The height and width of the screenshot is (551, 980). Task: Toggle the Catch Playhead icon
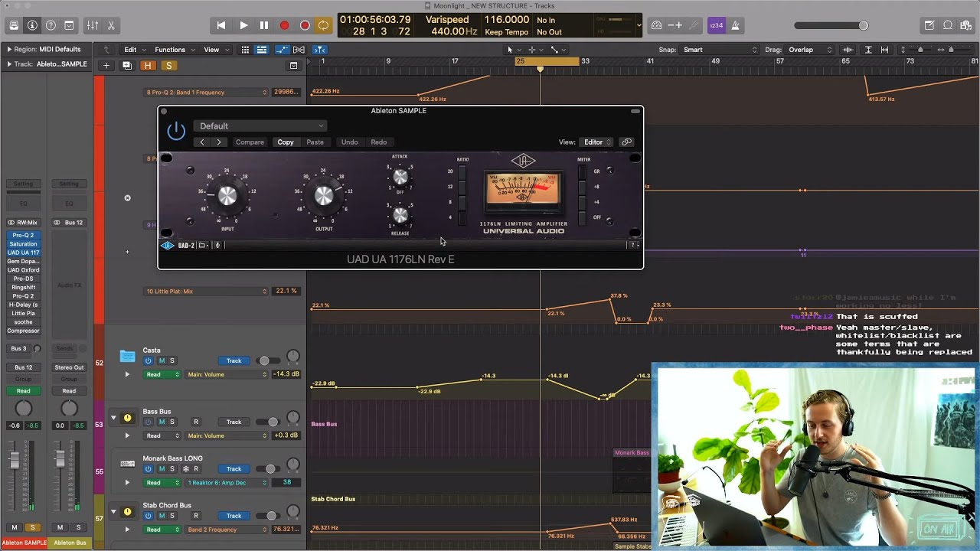(x=321, y=50)
